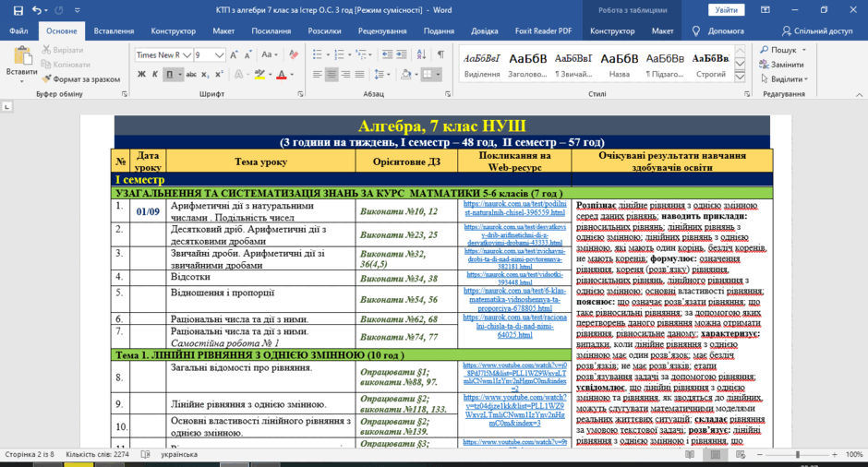Click the Увійти sign-in button
Image resolution: width=868 pixels, height=467 pixels.
tap(726, 10)
